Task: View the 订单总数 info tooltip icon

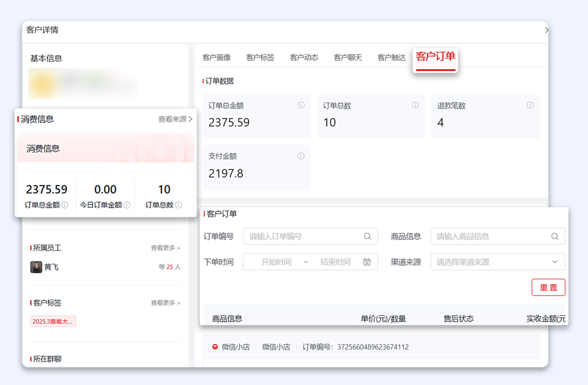Action: point(415,105)
